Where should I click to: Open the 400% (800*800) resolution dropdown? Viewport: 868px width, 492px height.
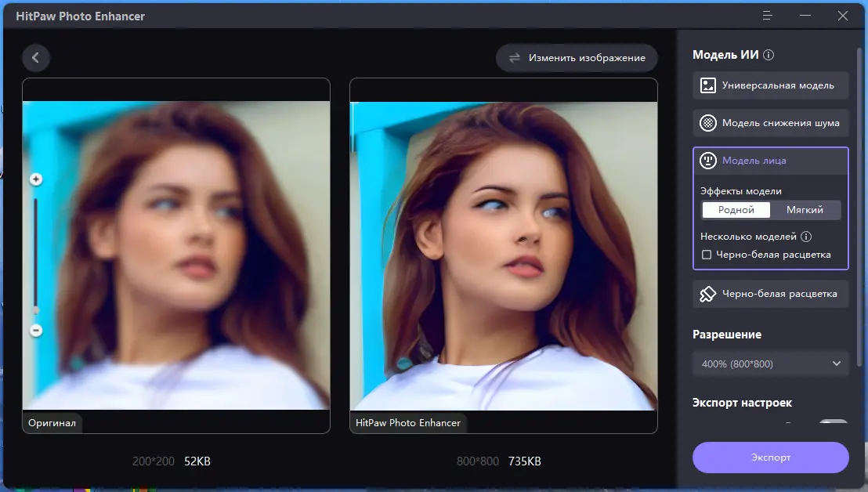pyautogui.click(x=771, y=364)
